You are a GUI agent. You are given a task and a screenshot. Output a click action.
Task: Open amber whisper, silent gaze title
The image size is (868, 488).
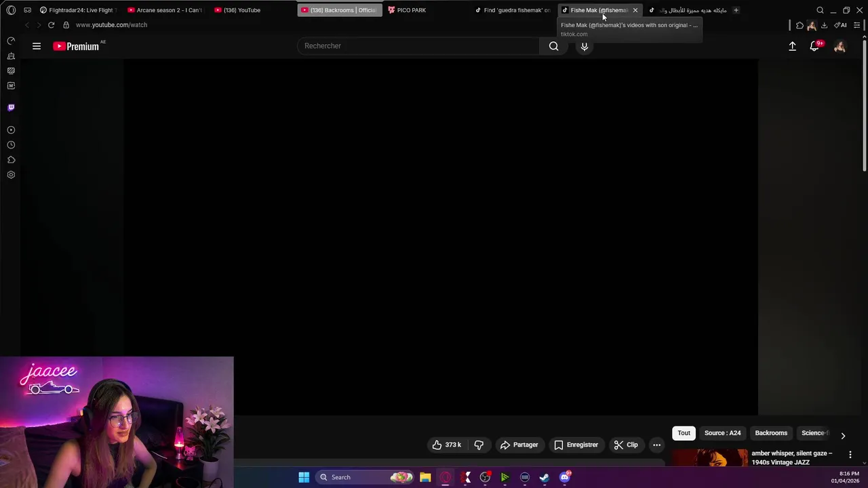[x=791, y=457]
